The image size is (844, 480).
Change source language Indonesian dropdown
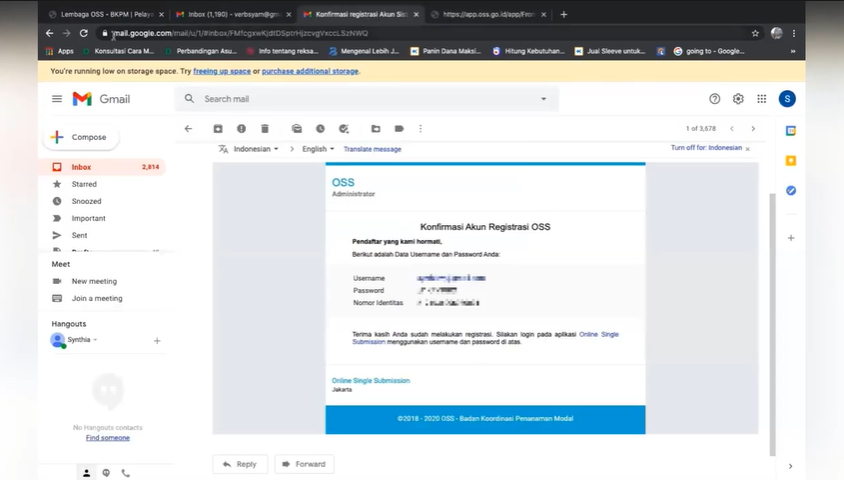[x=256, y=149]
